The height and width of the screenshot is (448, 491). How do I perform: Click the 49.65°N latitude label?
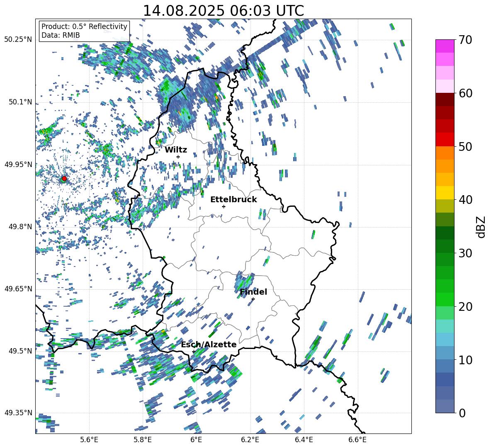pos(18,288)
